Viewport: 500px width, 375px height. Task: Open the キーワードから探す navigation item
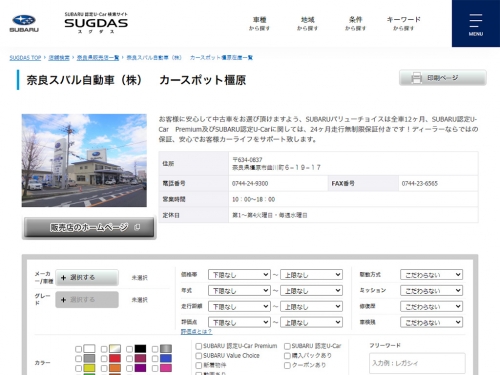click(403, 23)
